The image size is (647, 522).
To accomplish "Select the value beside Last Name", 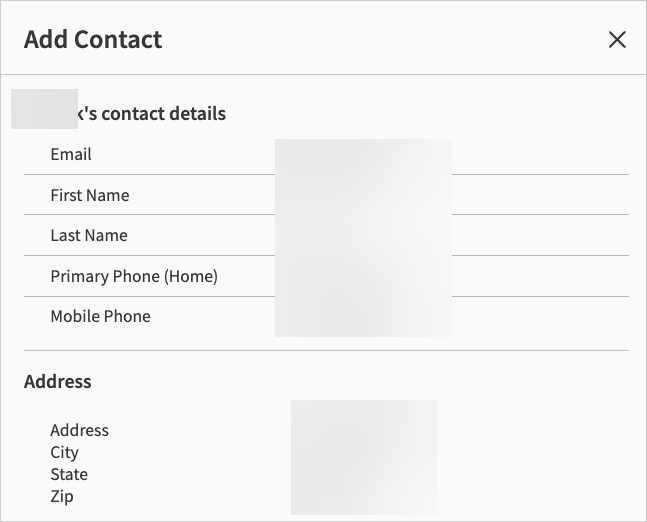I will coord(363,235).
